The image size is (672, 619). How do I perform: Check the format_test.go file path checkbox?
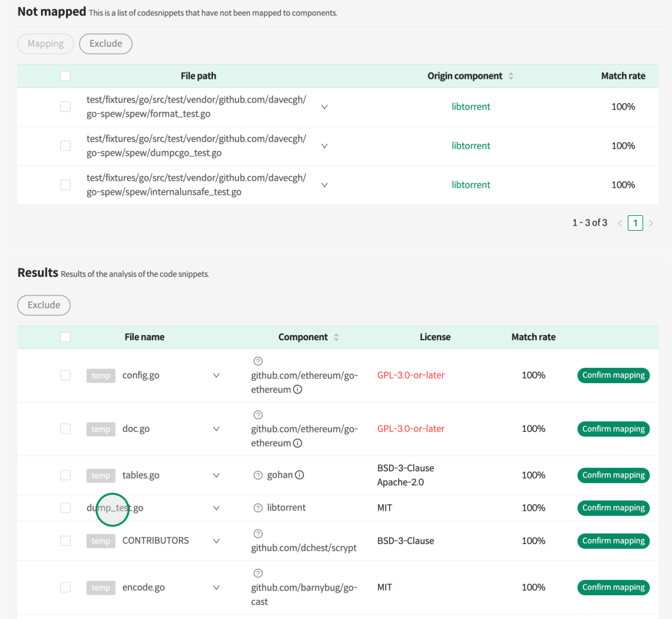[x=65, y=107]
